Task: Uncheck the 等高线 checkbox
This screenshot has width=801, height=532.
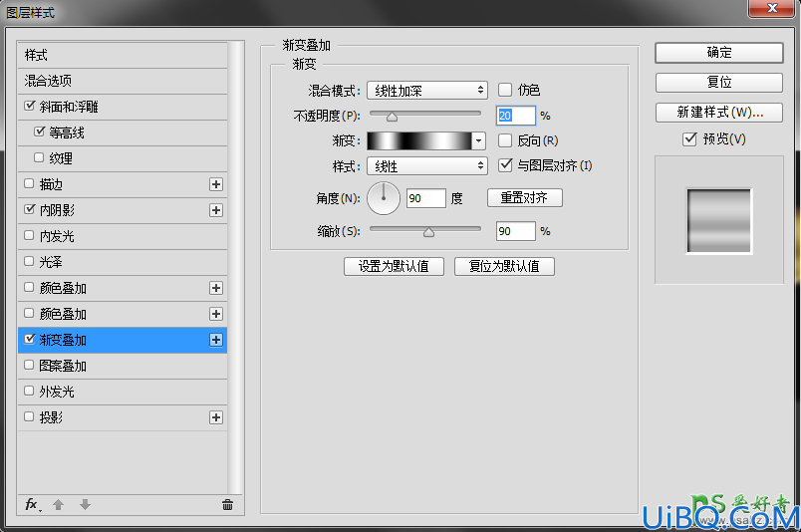Action: click(39, 132)
